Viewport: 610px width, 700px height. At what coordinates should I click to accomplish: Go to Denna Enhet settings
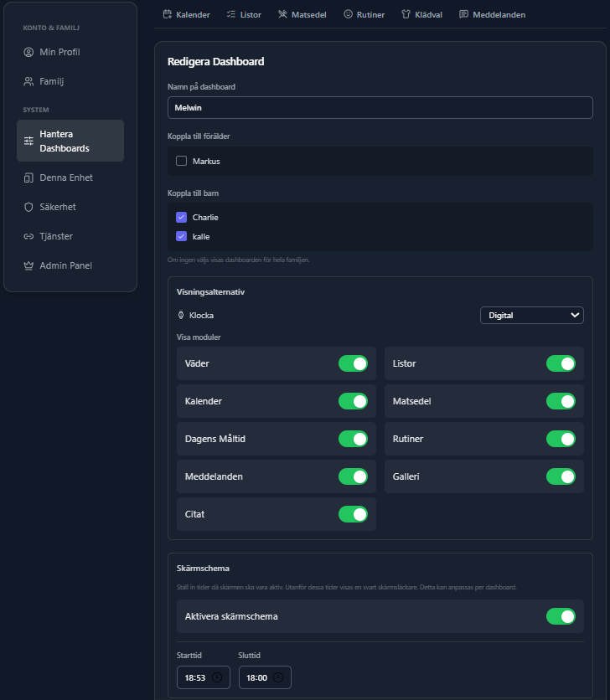click(x=65, y=178)
